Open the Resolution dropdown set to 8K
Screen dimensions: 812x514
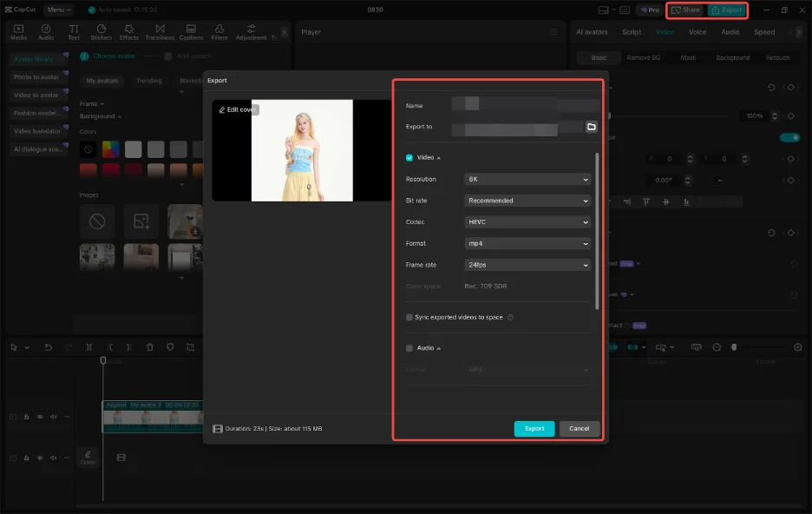(527, 179)
